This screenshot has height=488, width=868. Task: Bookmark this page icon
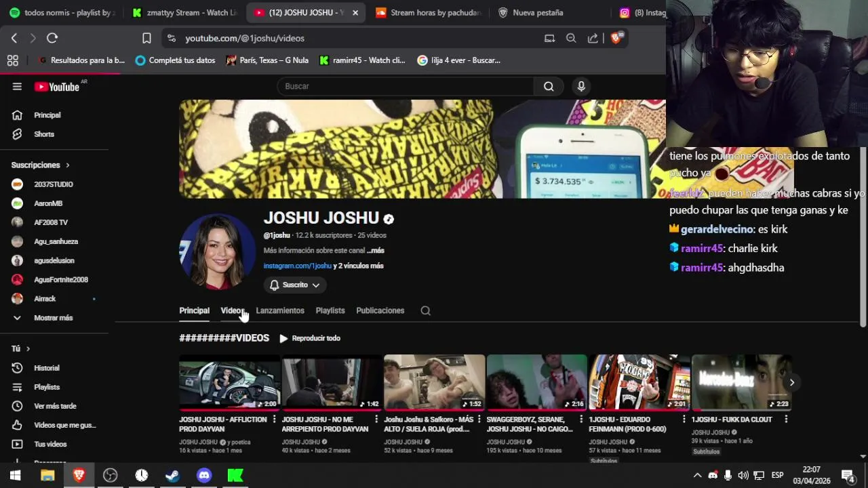pos(146,38)
